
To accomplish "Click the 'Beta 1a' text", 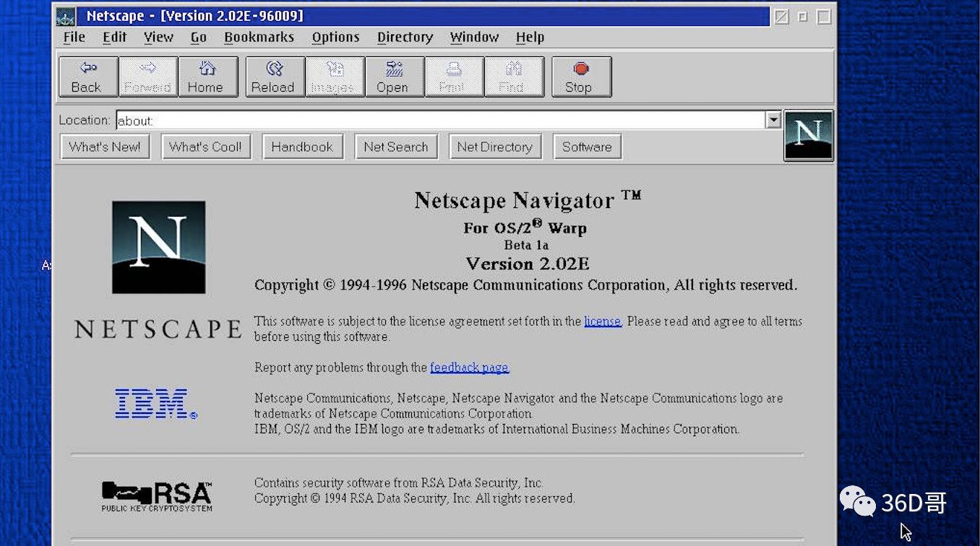I will pyautogui.click(x=526, y=246).
